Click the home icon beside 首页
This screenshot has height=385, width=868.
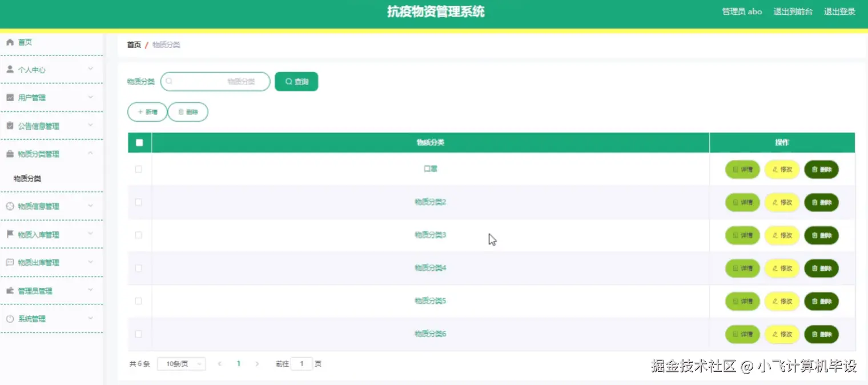tap(10, 41)
